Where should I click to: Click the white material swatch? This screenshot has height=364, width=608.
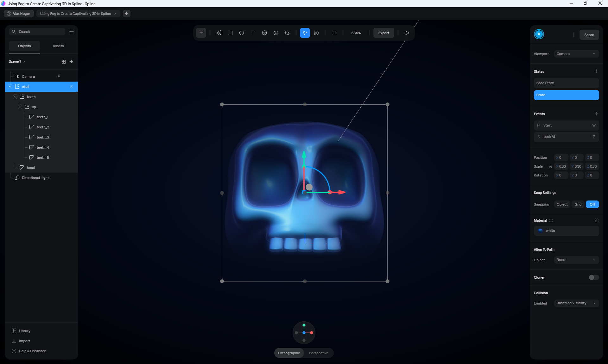pyautogui.click(x=541, y=231)
